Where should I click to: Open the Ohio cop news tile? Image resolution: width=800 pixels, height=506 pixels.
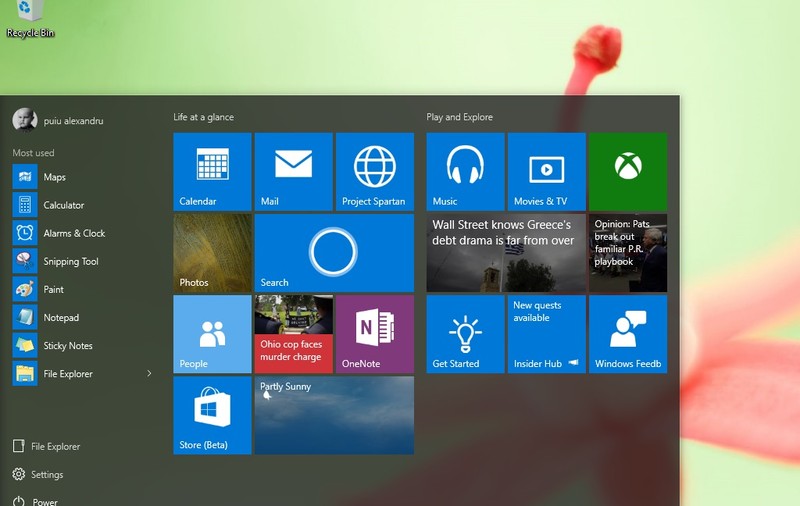pyautogui.click(x=293, y=334)
